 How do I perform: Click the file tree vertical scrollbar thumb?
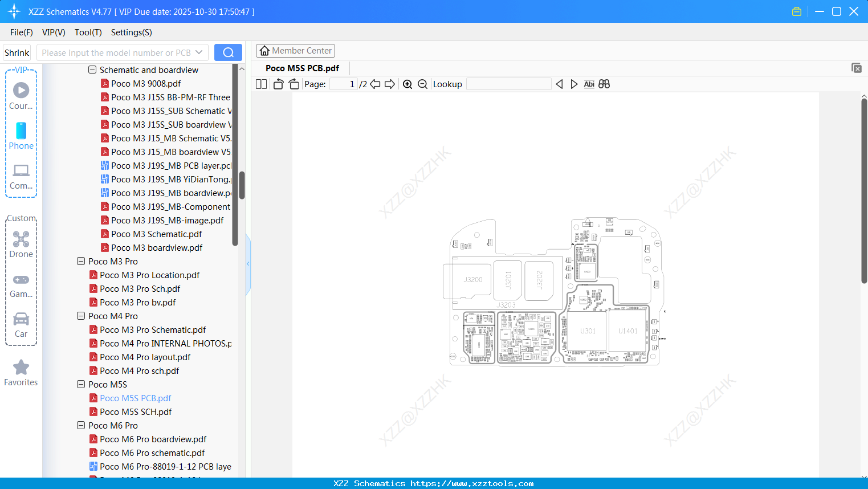click(x=242, y=185)
